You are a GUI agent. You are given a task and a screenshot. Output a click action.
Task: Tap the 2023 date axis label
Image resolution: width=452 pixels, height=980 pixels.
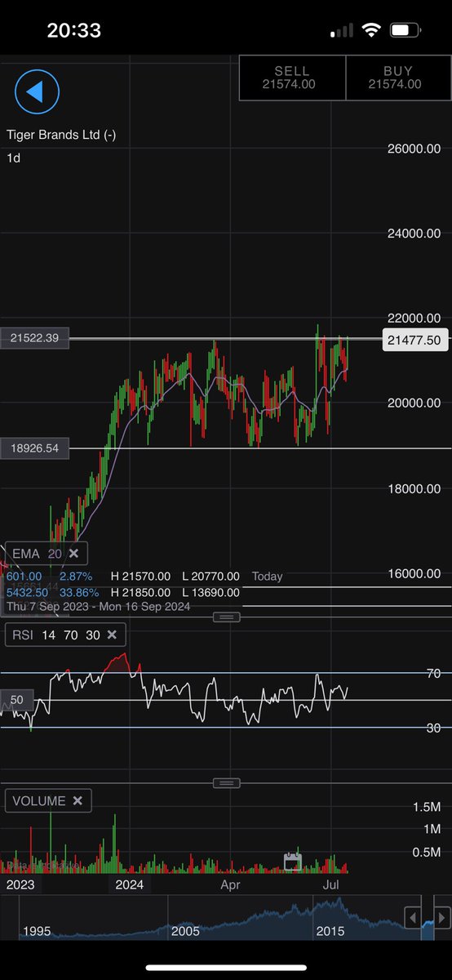click(20, 884)
